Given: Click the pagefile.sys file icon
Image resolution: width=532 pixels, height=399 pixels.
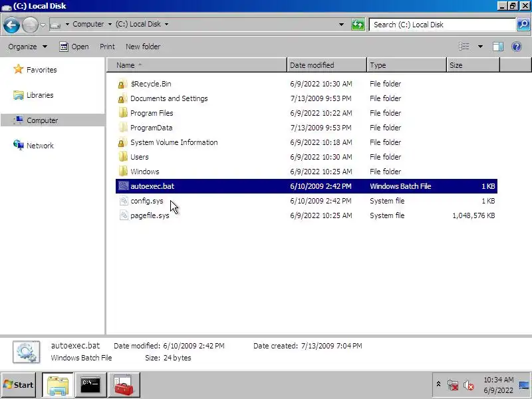Looking at the screenshot, I should coord(124,215).
